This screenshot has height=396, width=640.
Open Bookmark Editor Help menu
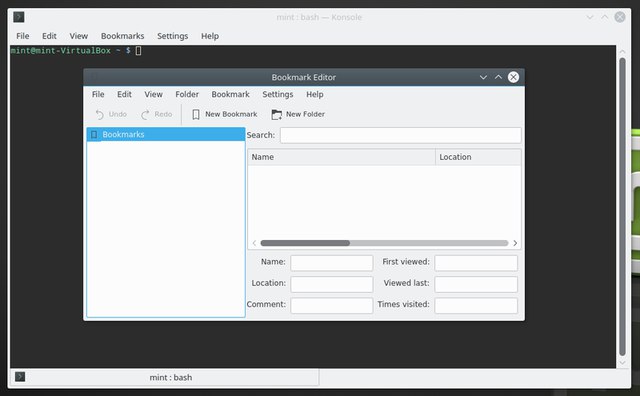click(315, 94)
